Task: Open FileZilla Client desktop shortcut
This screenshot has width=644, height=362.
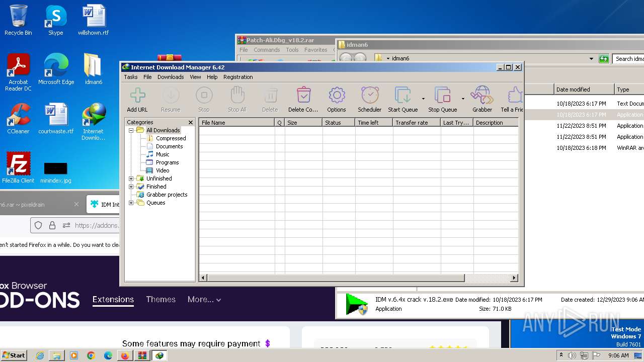Action: pos(18,168)
